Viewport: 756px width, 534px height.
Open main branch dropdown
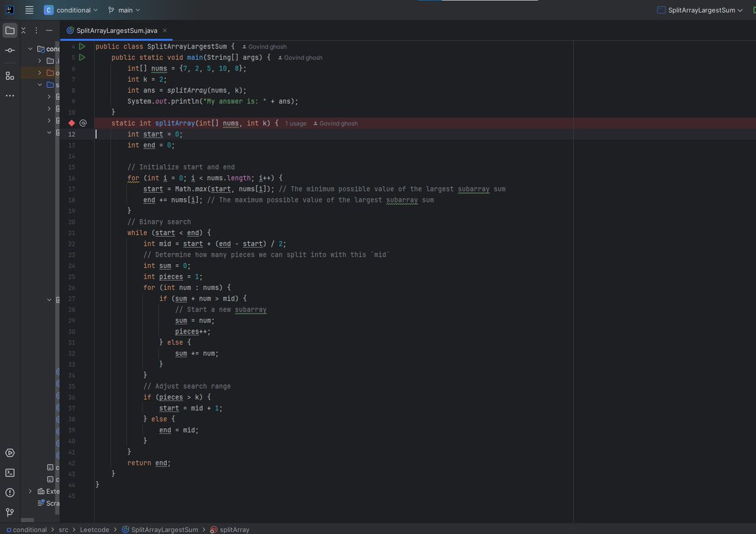pyautogui.click(x=124, y=10)
